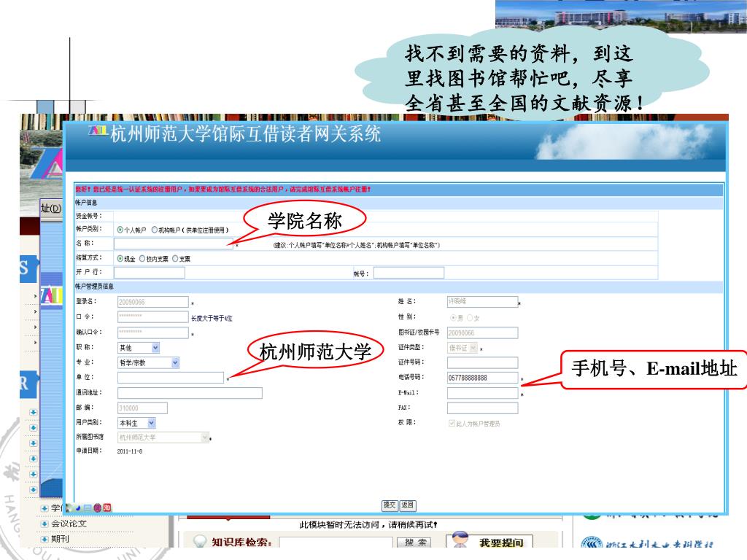This screenshot has width=747, height=560.
Task: Click the 口令 password field
Action: pyautogui.click(x=153, y=316)
